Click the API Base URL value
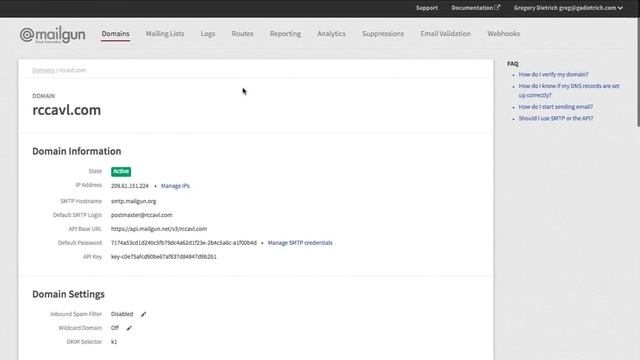This screenshot has height=360, width=640. pos(159,229)
